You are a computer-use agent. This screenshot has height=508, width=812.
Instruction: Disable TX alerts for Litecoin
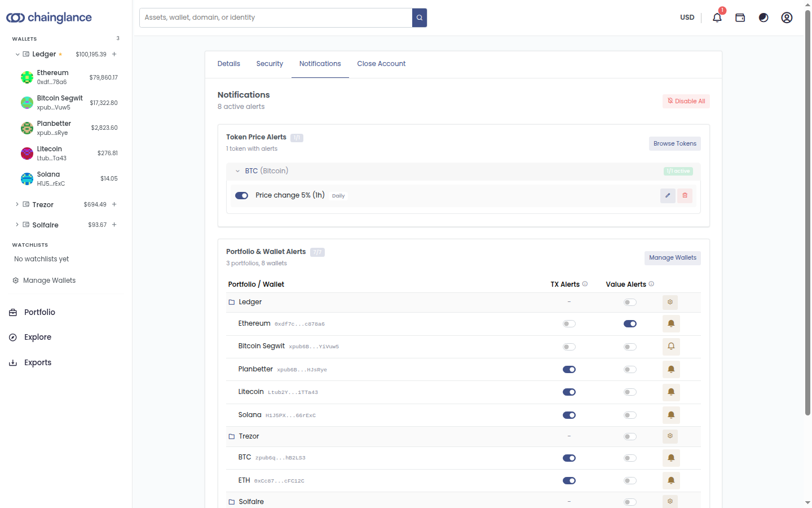569,392
